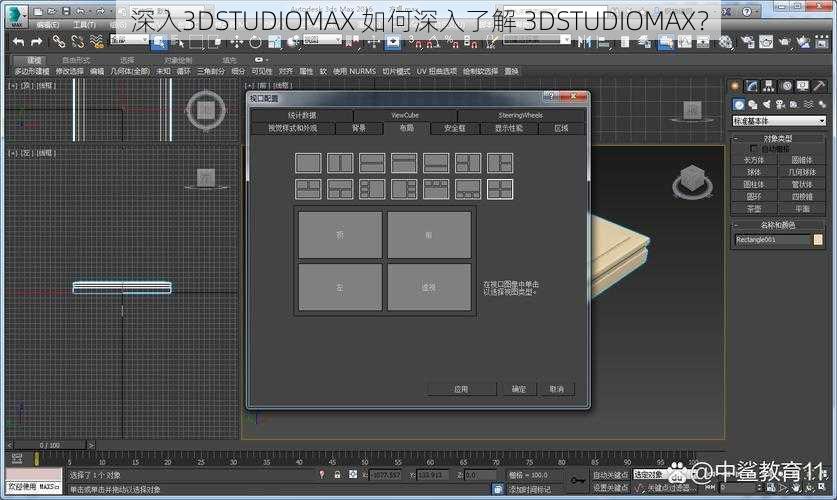Switch to the 区域 tab
The height and width of the screenshot is (500, 837).
tap(561, 128)
